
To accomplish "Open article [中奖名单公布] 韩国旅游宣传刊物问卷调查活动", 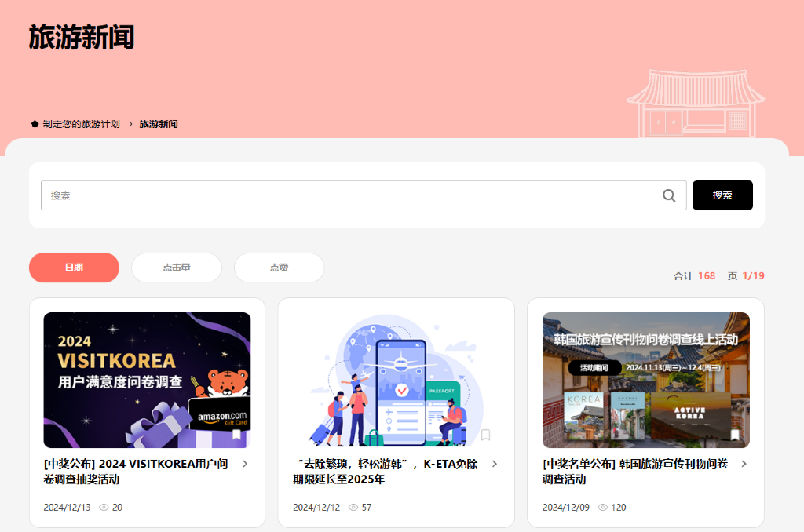I will [x=635, y=472].
